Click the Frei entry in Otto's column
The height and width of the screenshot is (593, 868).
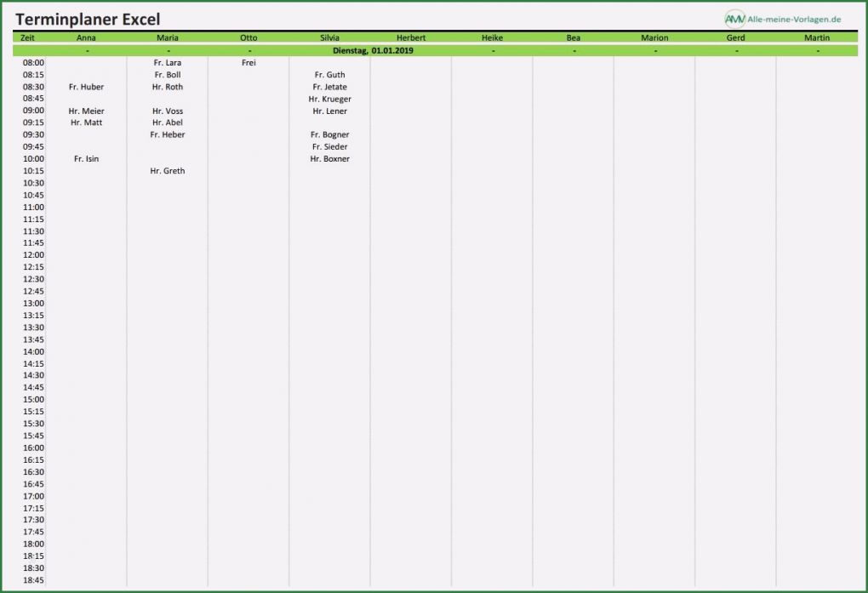[x=248, y=62]
